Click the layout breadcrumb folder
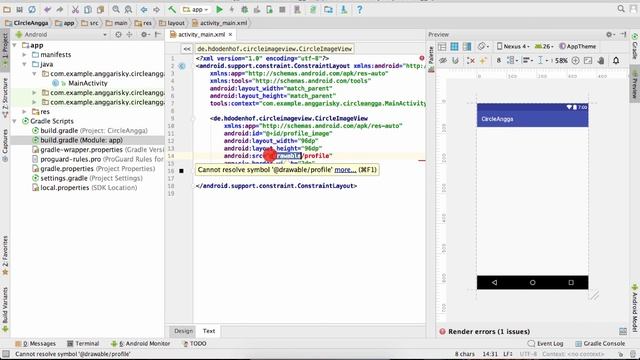The width and height of the screenshot is (640, 360). pyautogui.click(x=172, y=23)
